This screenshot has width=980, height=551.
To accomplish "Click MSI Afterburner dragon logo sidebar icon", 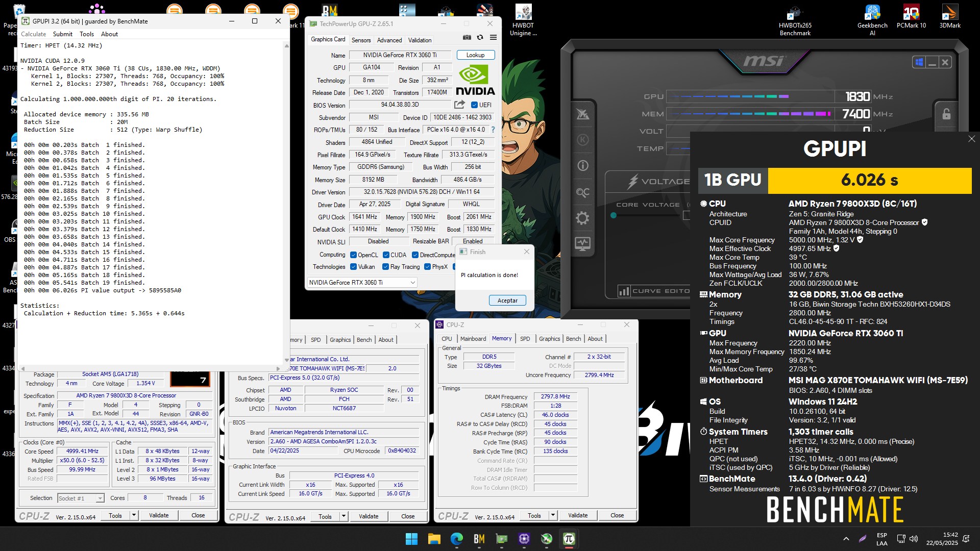I will click(582, 113).
